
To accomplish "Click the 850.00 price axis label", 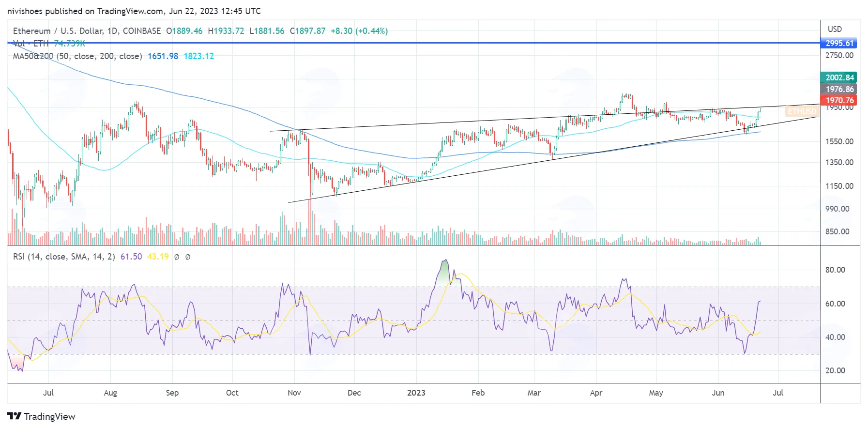I will (x=838, y=231).
